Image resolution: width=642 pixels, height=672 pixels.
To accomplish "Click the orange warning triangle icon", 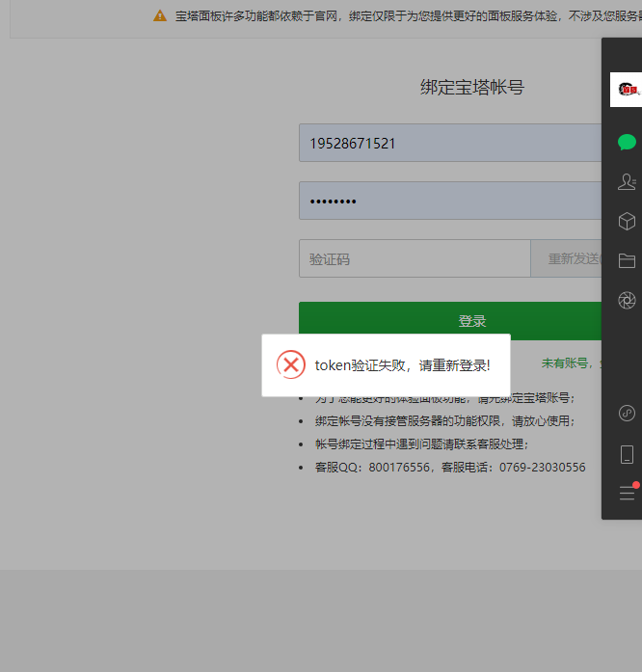I will 160,15.
